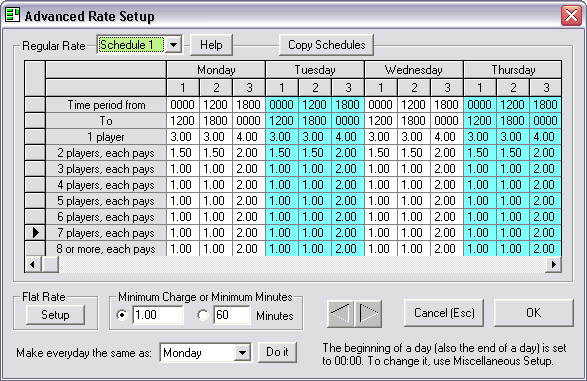Click Wednesday period 3 1 player 4.00 cell
The height and width of the screenshot is (381, 587).
(x=447, y=137)
